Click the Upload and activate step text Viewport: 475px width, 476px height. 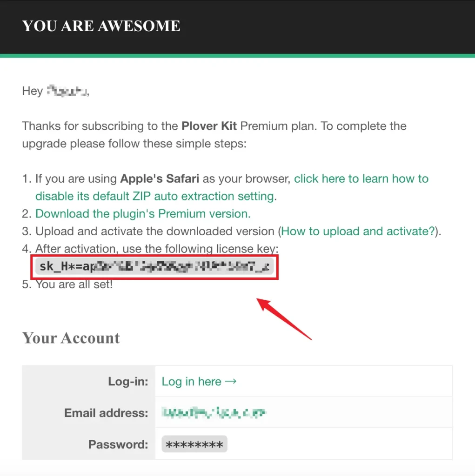tap(156, 231)
